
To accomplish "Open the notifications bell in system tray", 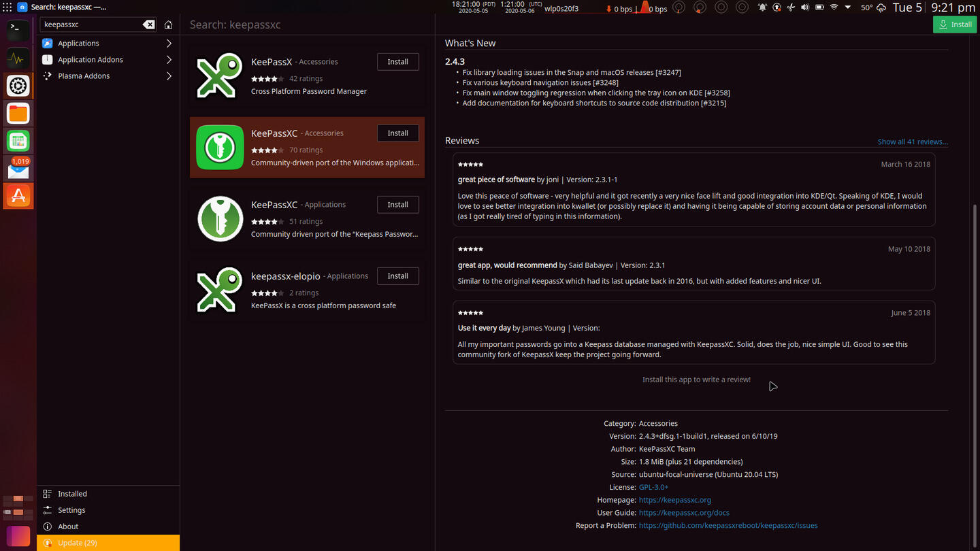I will point(762,7).
